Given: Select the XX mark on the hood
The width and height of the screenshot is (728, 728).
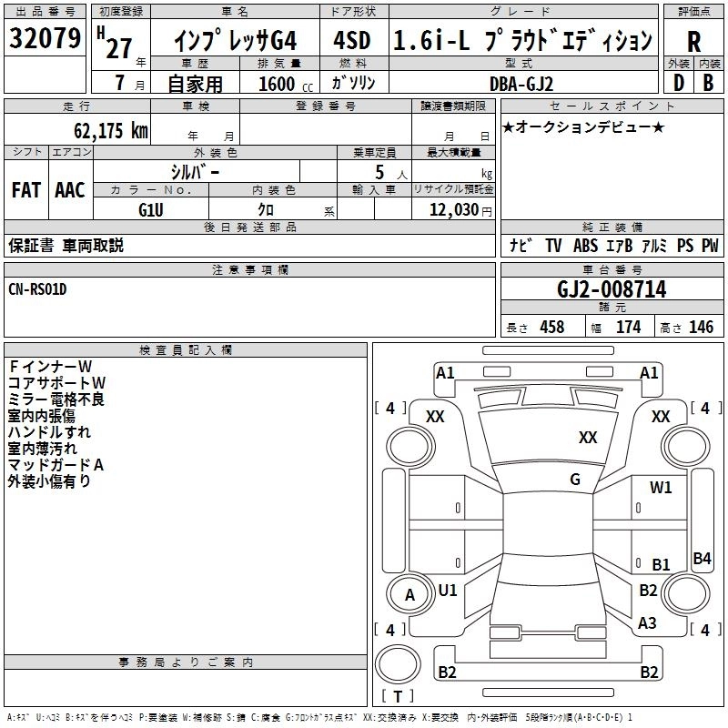Looking at the screenshot, I should pyautogui.click(x=588, y=438).
